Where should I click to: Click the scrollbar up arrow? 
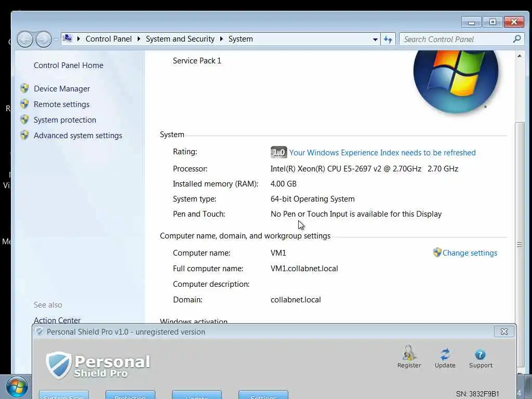tap(520, 56)
